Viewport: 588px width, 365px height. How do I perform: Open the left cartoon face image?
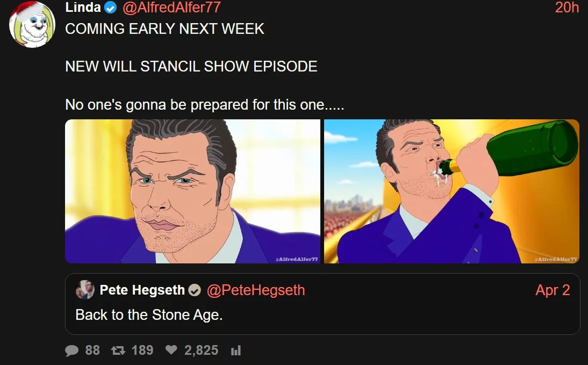point(193,191)
